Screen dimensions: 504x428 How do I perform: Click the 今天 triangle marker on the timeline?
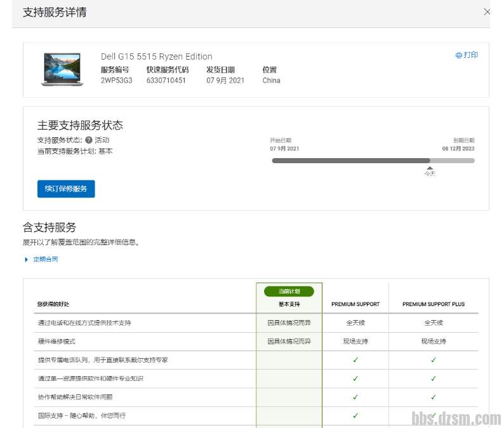coord(430,168)
